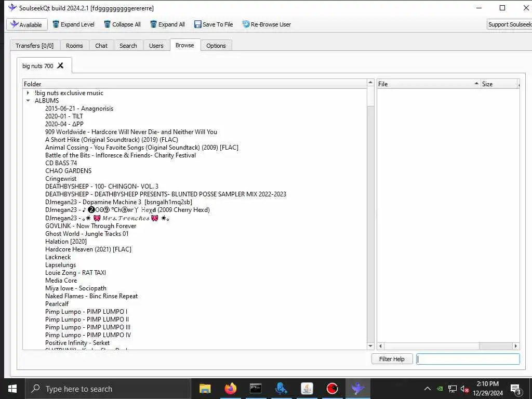Click the Folder column header
The width and height of the screenshot is (532, 399).
pyautogui.click(x=195, y=84)
